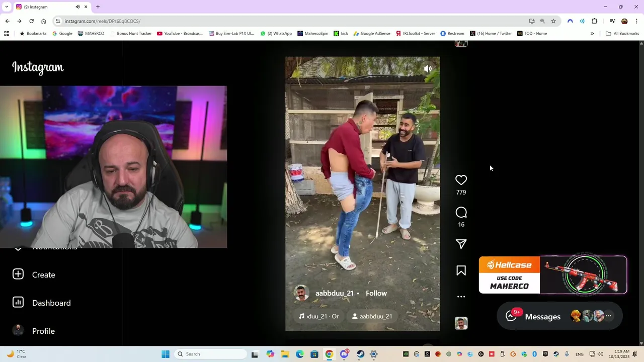Click the browser Home button
The width and height of the screenshot is (644, 362).
tap(43, 21)
